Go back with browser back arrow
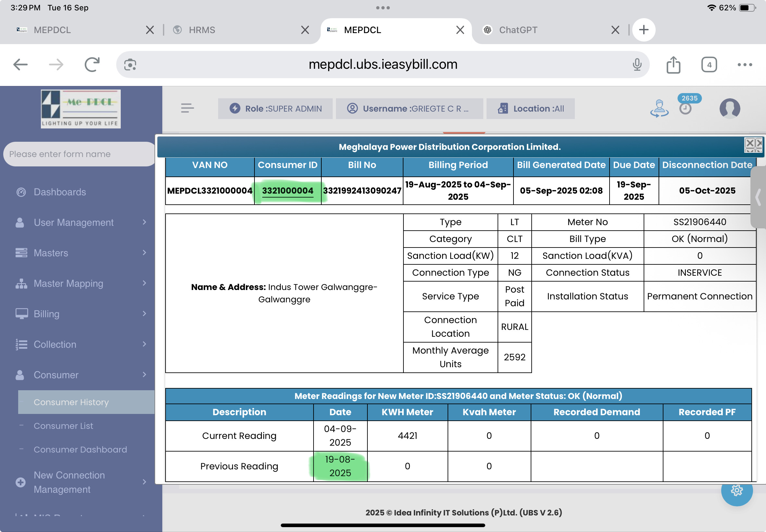Screen dimensions: 766x532 [x=20, y=64]
